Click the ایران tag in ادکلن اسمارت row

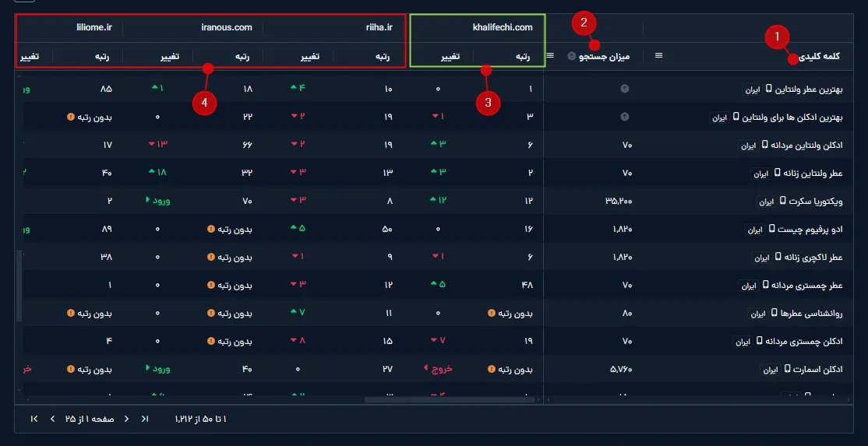771,370
